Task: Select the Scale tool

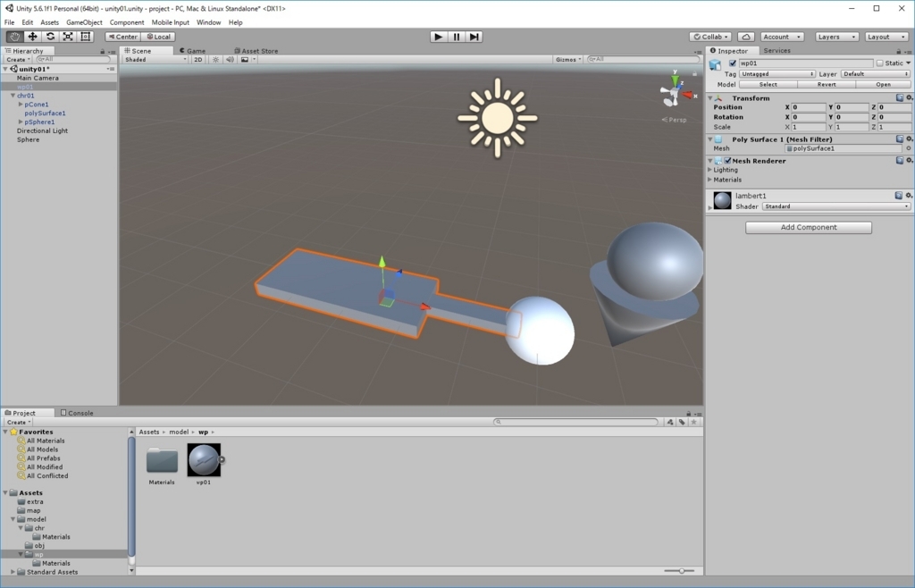Action: pos(68,36)
